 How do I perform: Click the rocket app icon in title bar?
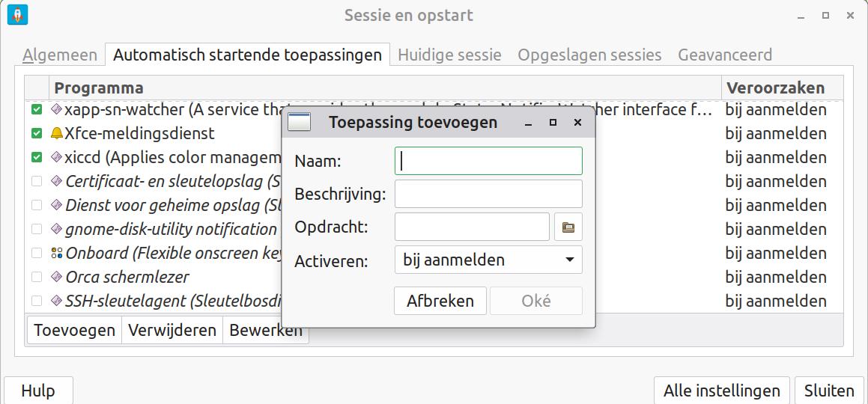(x=18, y=15)
